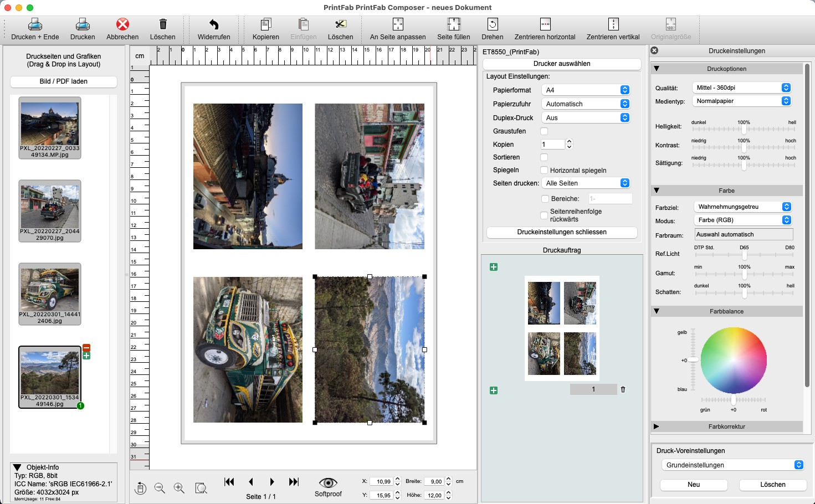
Task: Click the Seite füllen icon
Action: click(453, 25)
